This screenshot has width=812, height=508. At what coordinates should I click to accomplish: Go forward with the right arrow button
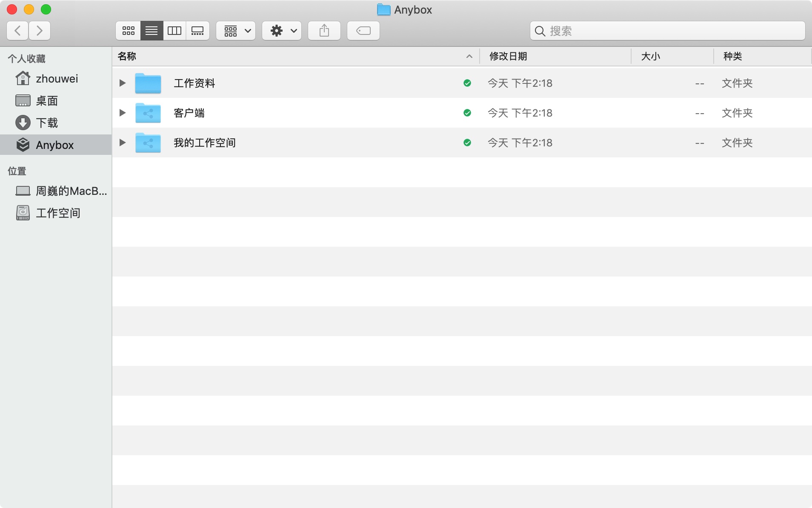click(40, 31)
